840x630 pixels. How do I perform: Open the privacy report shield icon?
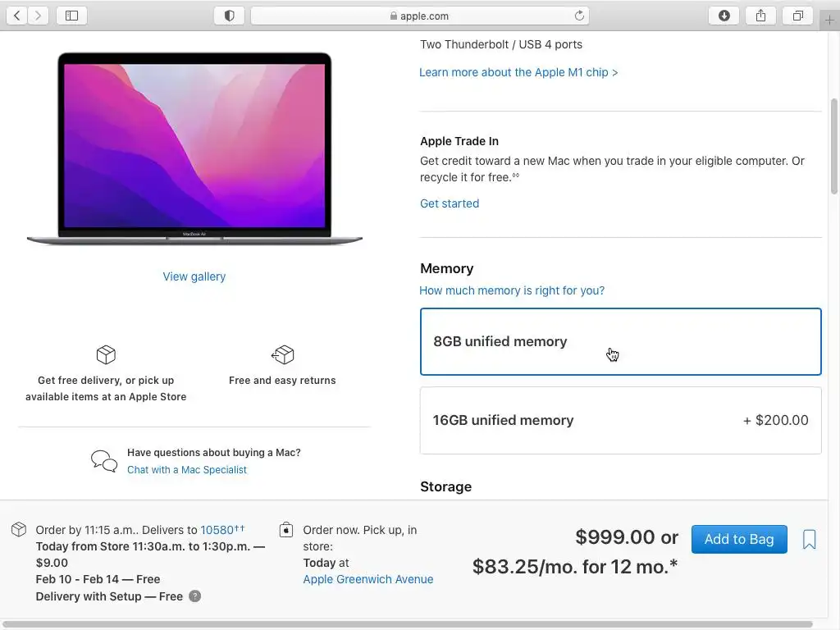coord(230,16)
